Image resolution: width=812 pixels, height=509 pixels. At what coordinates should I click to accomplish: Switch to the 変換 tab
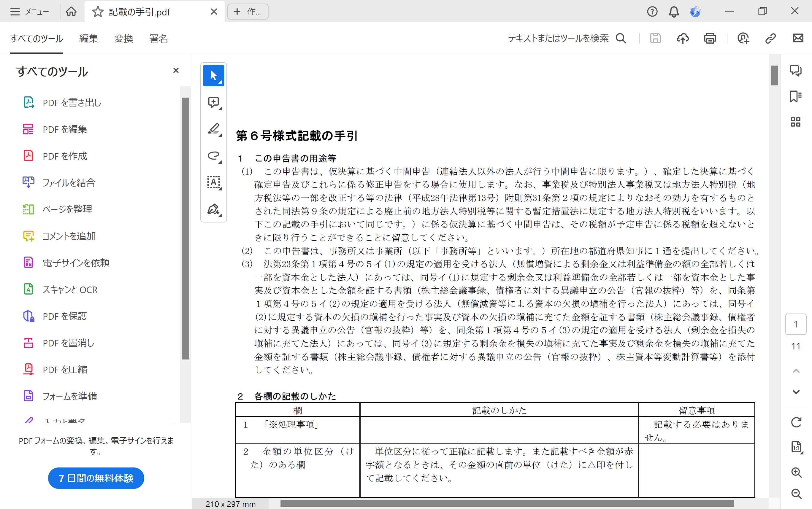pos(123,38)
